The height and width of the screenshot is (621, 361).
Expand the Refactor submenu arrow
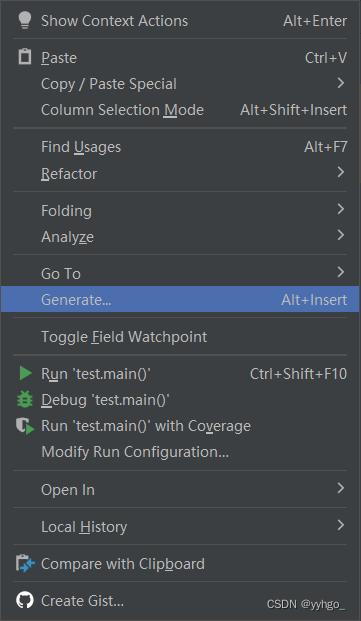(x=341, y=172)
